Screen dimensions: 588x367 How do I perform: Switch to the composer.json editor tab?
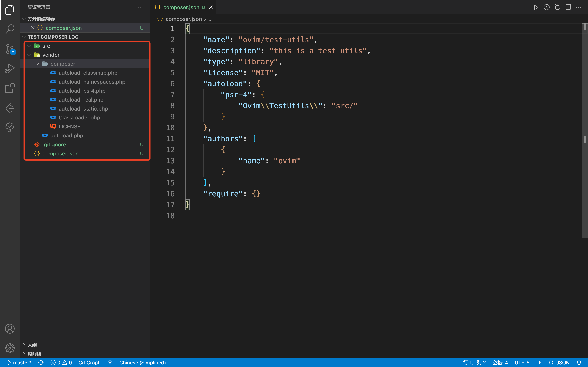coord(181,7)
